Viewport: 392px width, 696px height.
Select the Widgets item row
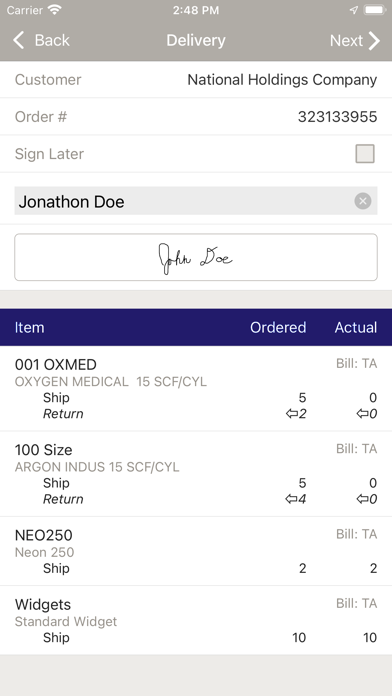coord(196,620)
